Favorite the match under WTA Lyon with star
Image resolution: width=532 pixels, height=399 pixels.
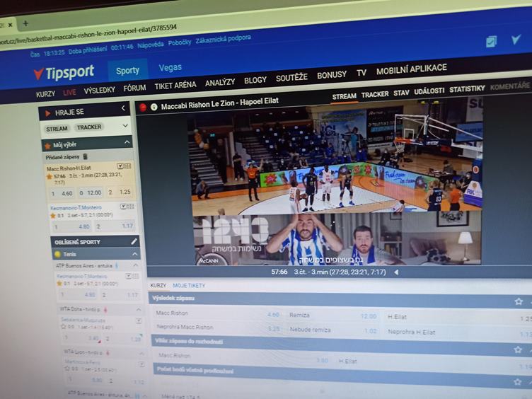66,369
